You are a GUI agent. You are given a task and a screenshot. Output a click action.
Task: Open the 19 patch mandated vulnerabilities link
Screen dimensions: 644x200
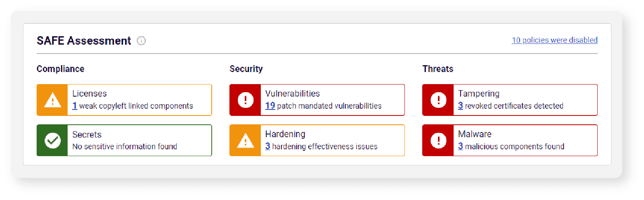[x=270, y=106]
